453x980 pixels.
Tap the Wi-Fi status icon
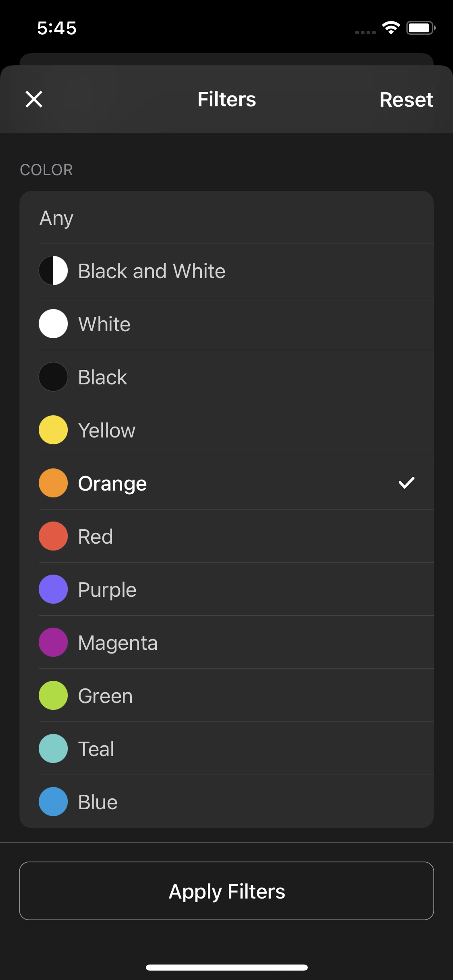(390, 27)
